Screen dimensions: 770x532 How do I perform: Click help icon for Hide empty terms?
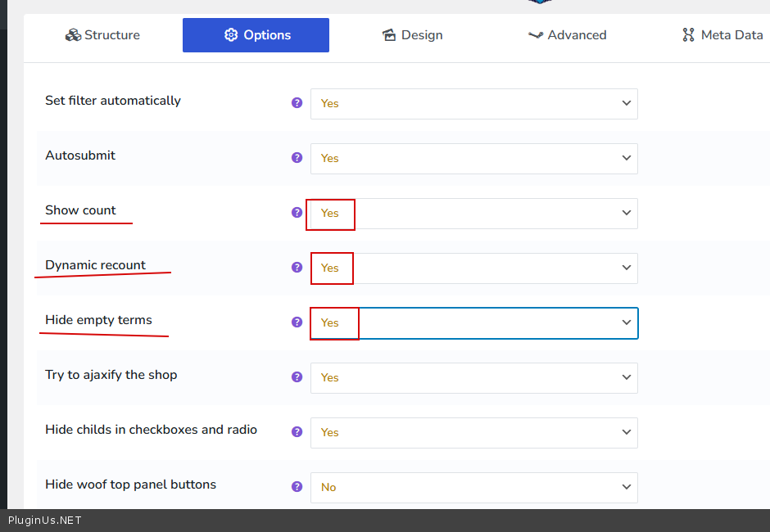pyautogui.click(x=297, y=322)
